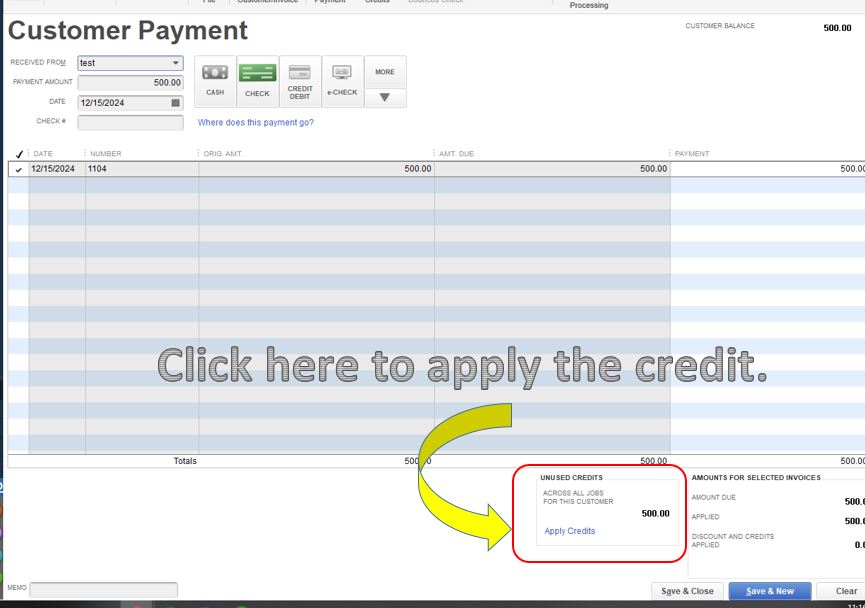Image resolution: width=865 pixels, height=608 pixels.
Task: Click the Customer Balance 500.00 value
Action: (x=837, y=28)
